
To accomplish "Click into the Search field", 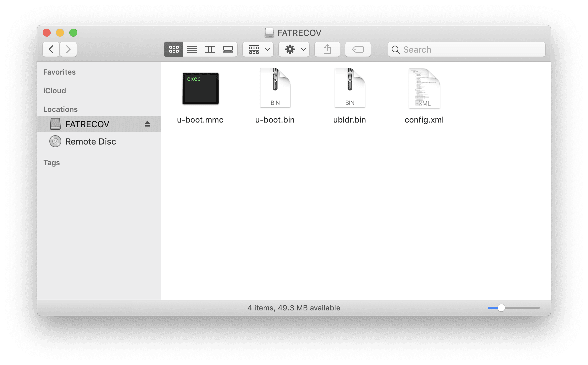I will click(467, 49).
